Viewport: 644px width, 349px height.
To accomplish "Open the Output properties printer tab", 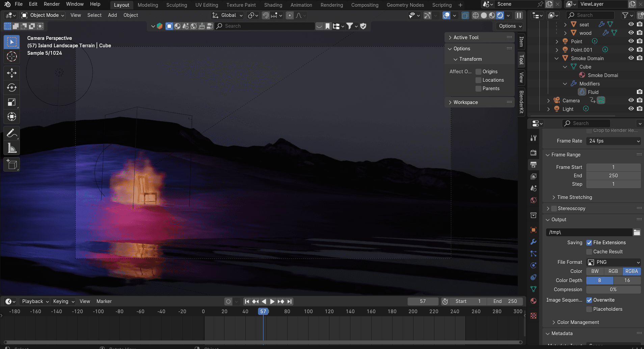I will 533,165.
